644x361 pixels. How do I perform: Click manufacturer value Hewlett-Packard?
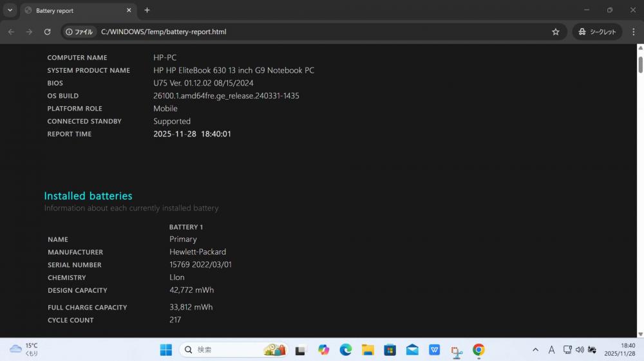tap(198, 252)
